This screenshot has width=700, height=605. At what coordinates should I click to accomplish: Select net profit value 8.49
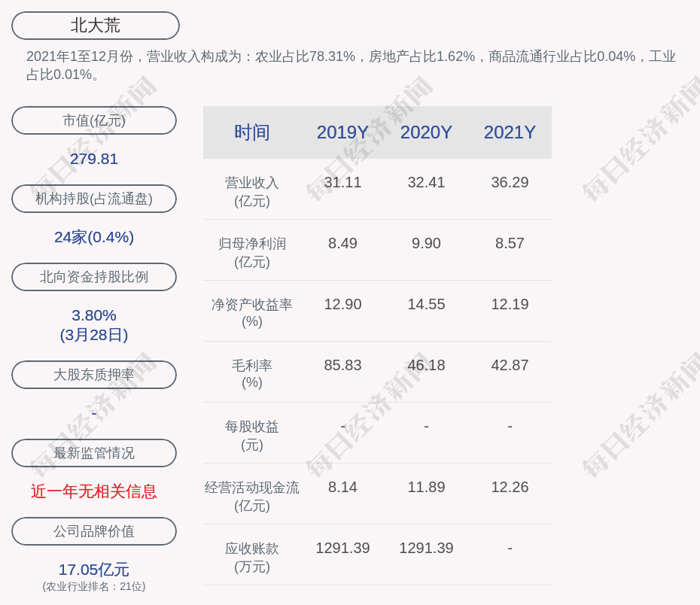(342, 244)
